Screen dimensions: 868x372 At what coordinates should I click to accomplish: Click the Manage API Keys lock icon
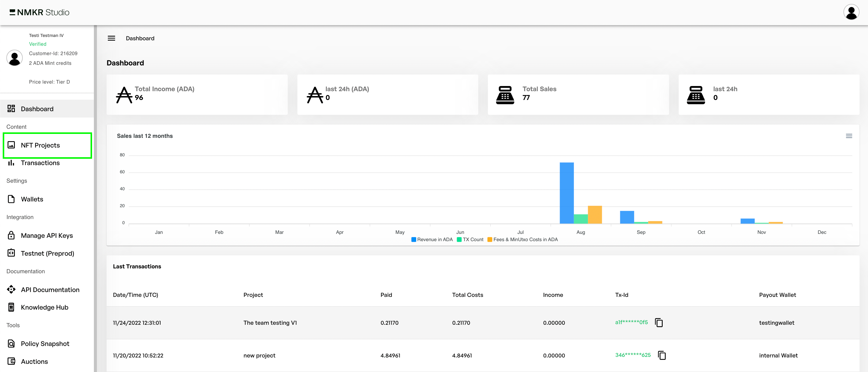[x=11, y=235]
